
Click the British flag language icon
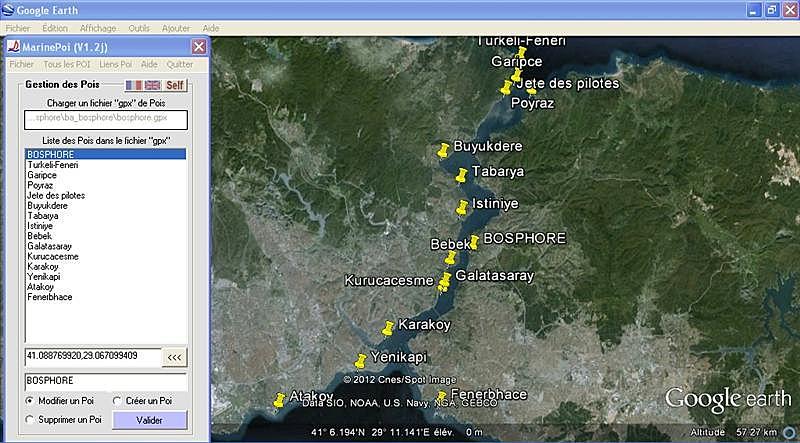[152, 85]
